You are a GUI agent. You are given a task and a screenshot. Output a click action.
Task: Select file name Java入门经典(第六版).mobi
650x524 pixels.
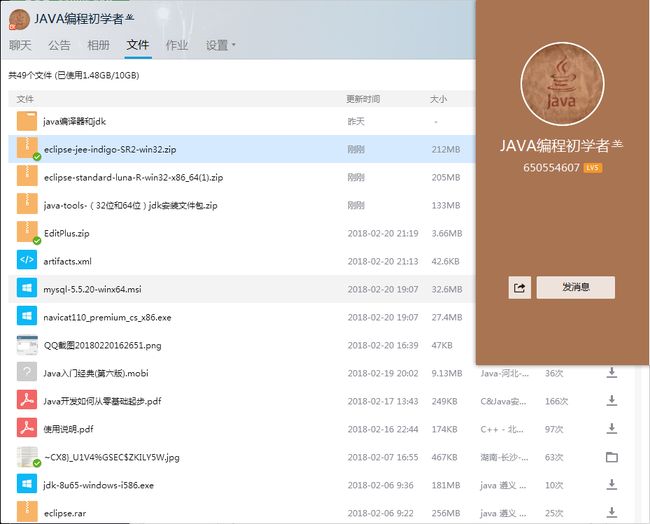click(x=96, y=373)
